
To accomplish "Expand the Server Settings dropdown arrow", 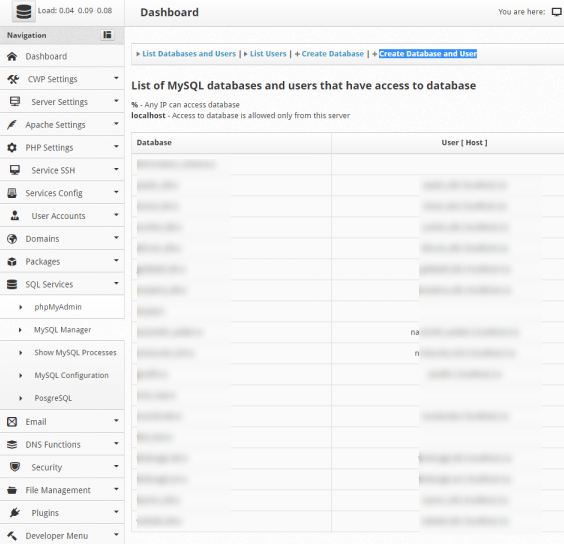I will [x=116, y=101].
